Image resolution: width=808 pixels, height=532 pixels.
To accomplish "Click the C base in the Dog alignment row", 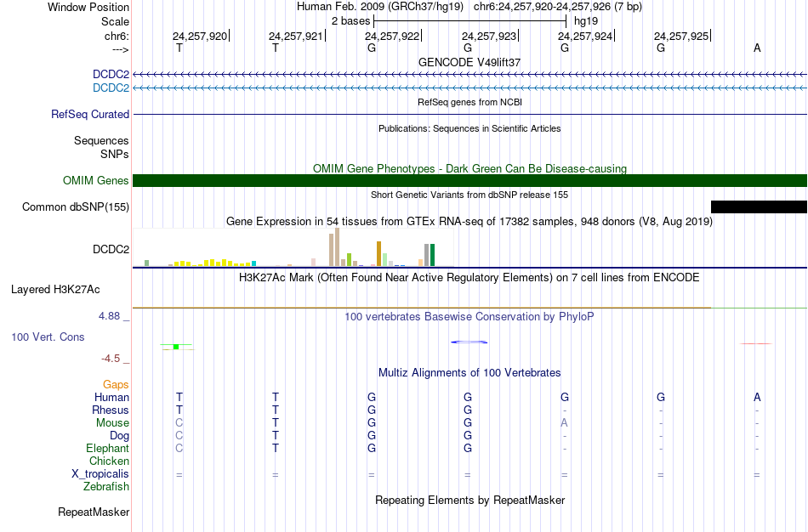I will 179,436.
